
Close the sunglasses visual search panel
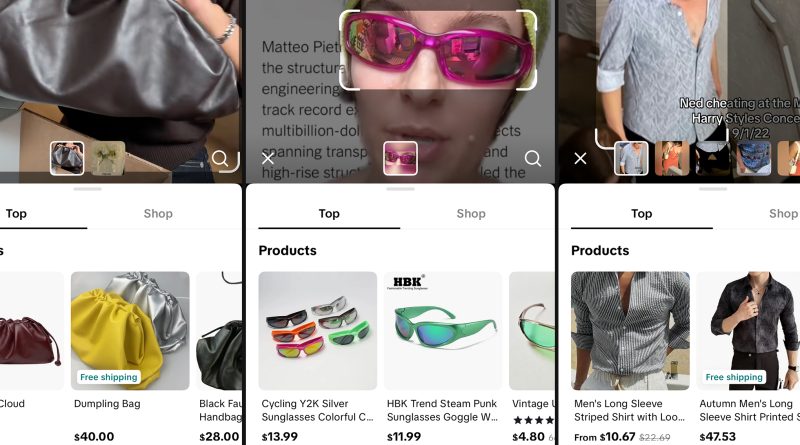[267, 158]
